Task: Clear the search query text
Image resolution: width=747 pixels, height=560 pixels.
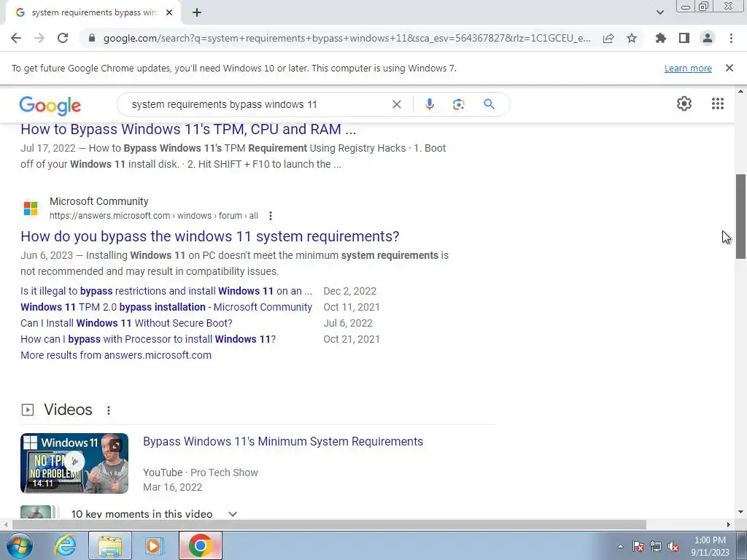Action: pos(396,104)
